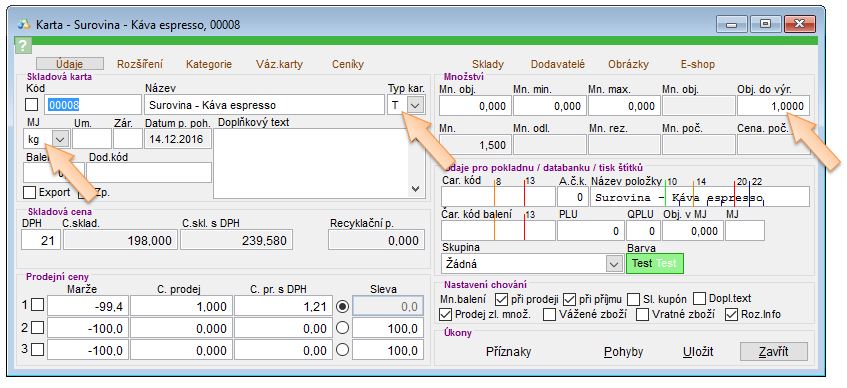
Task: Open the MJ unit dropdown showing kg
Action: tap(60, 139)
